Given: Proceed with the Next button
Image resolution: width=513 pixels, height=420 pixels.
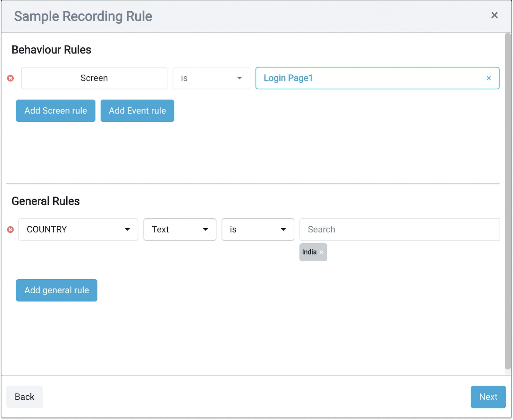Looking at the screenshot, I should 488,397.
